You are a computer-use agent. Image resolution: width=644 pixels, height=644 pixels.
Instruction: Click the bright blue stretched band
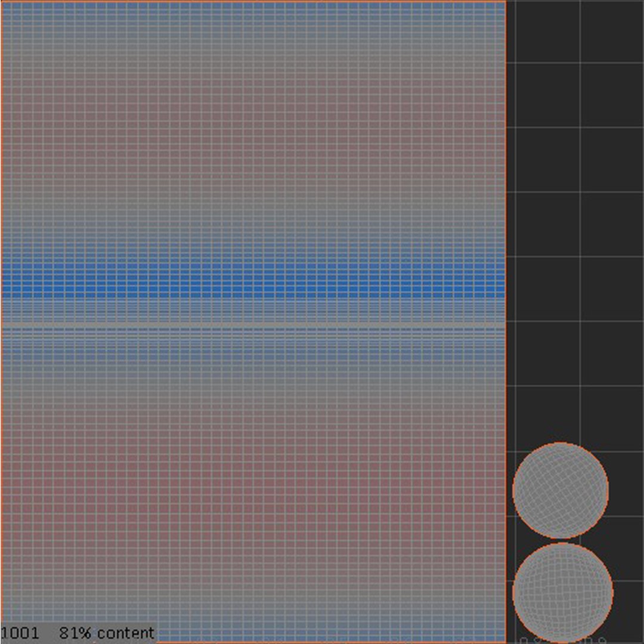(x=253, y=280)
